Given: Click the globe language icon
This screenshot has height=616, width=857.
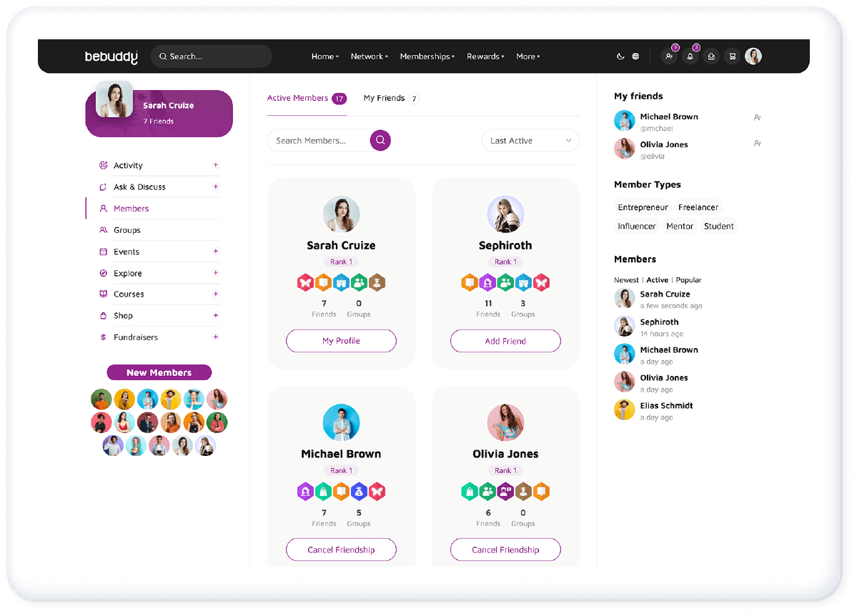Looking at the screenshot, I should coord(635,56).
